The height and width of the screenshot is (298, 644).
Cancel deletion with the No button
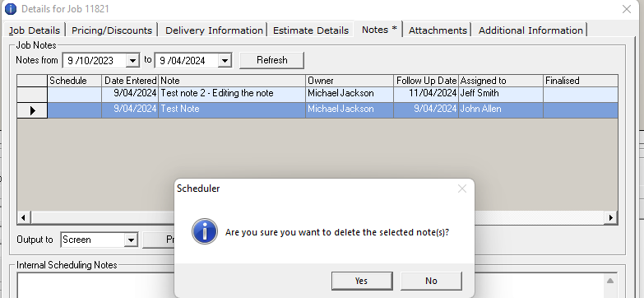tap(431, 281)
